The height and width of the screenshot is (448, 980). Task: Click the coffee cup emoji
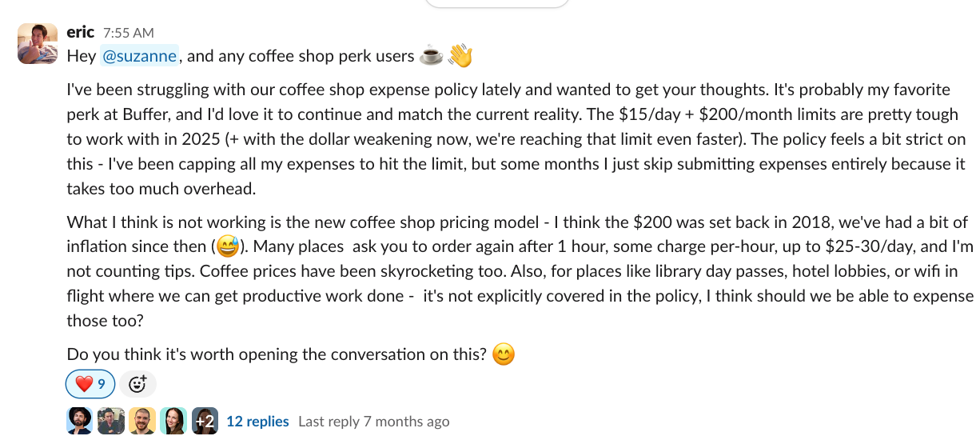tap(432, 56)
